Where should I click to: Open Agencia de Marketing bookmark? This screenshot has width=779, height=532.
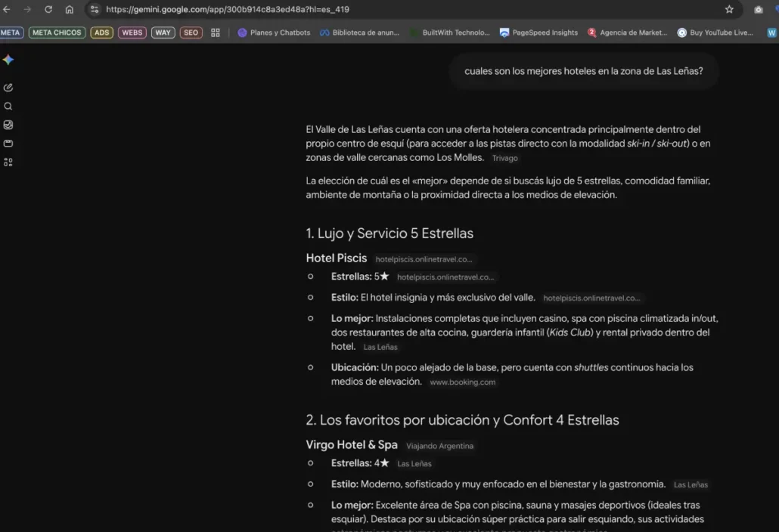click(628, 32)
